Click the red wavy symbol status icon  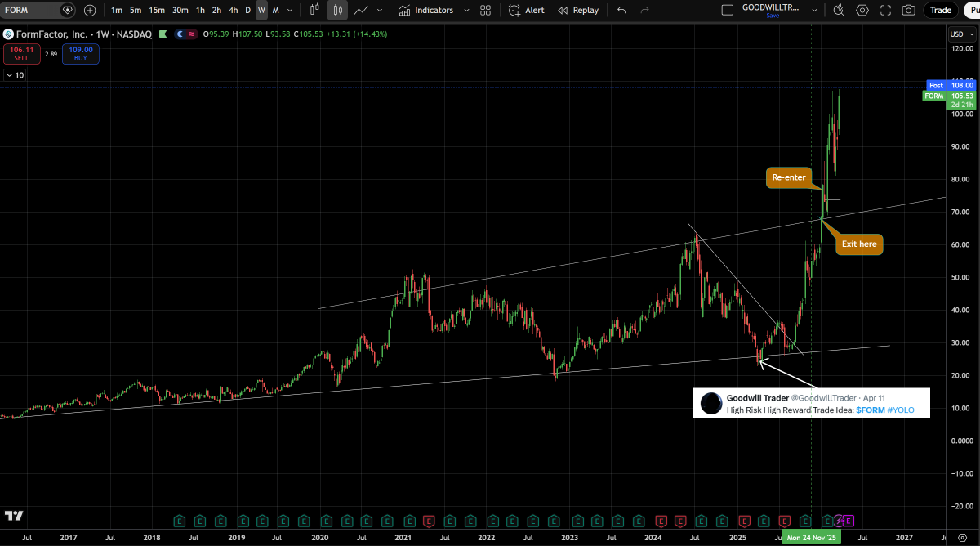(x=191, y=34)
